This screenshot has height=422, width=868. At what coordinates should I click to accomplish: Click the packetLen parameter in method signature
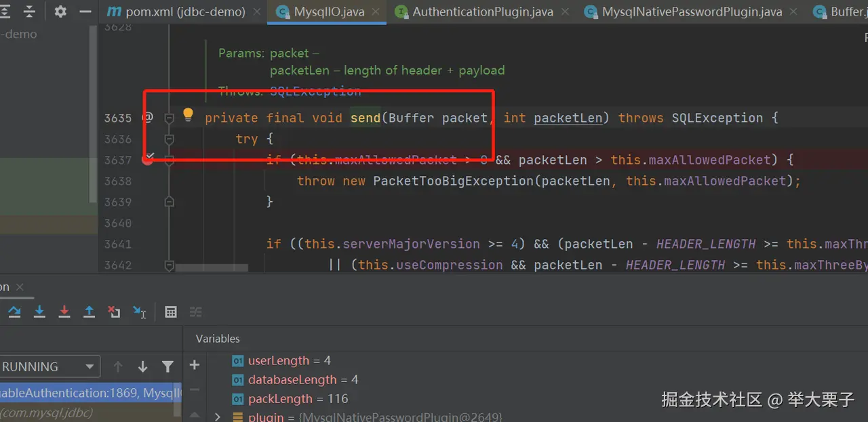click(568, 118)
